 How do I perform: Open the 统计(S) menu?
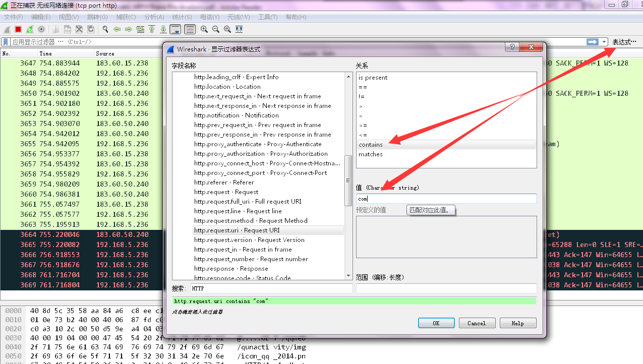point(182,17)
